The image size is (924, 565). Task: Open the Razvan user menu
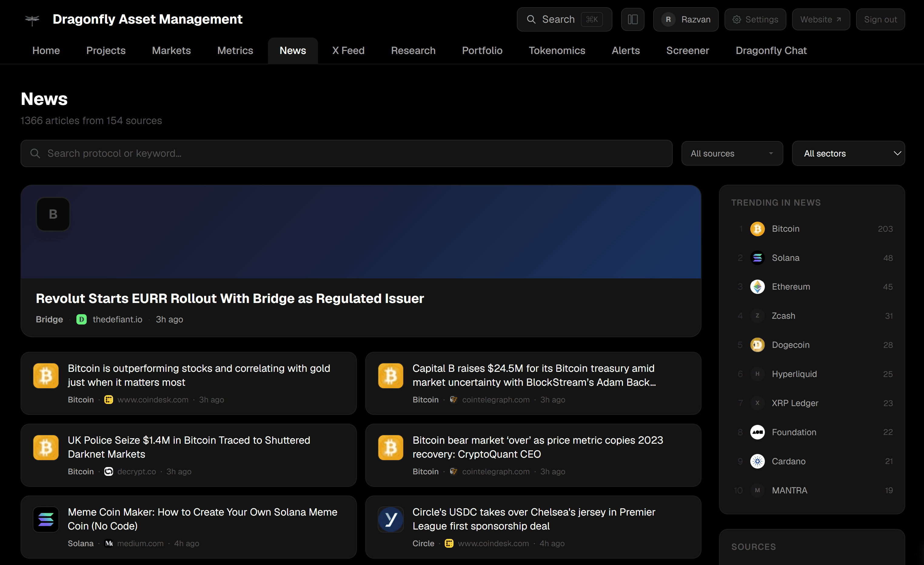(685, 19)
